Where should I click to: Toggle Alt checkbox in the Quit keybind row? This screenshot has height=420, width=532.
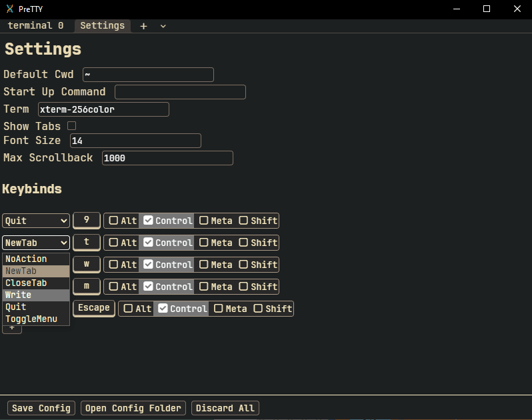point(114,221)
